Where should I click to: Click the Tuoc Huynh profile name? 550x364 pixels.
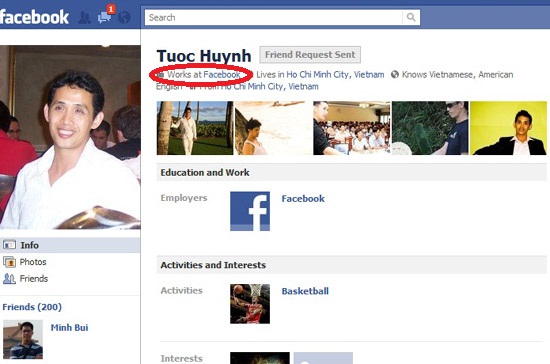pyautogui.click(x=204, y=56)
